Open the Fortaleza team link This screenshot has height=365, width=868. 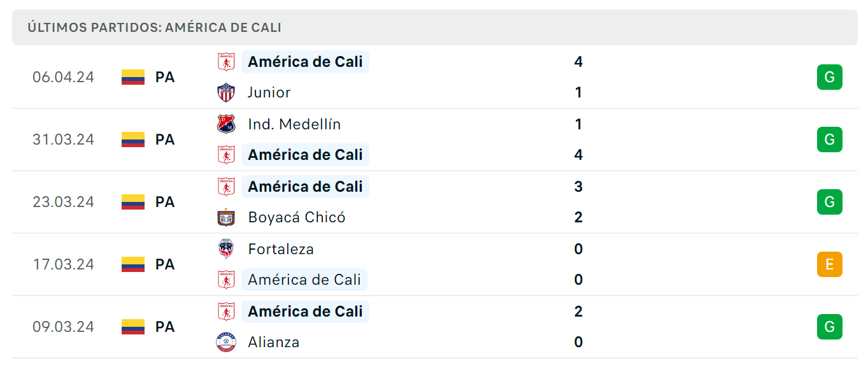tap(281, 248)
